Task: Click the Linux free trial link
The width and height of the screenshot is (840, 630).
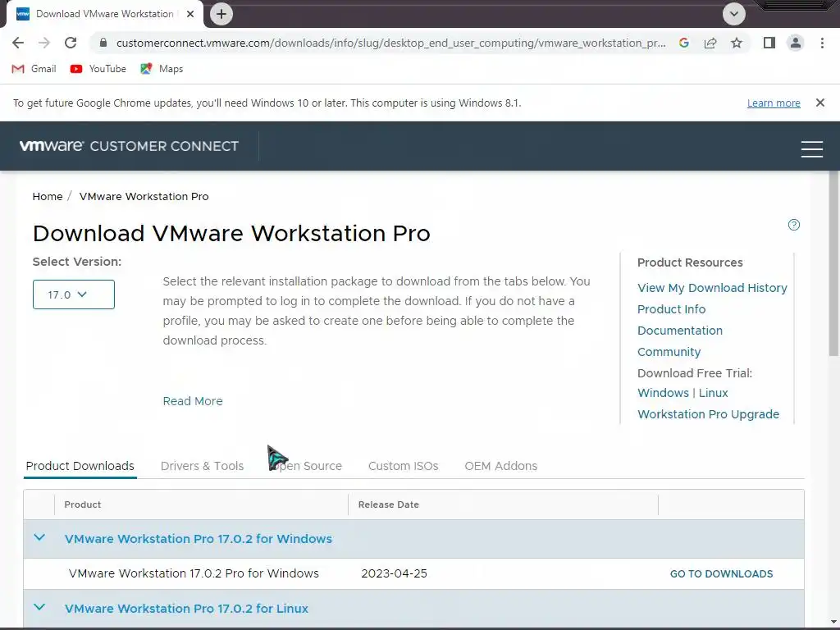Action: 713,393
